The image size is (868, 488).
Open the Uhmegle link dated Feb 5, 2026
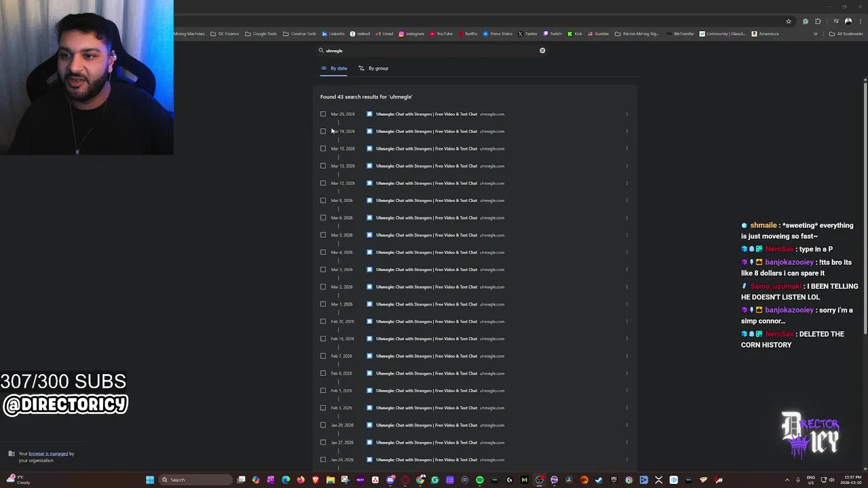coord(427,390)
